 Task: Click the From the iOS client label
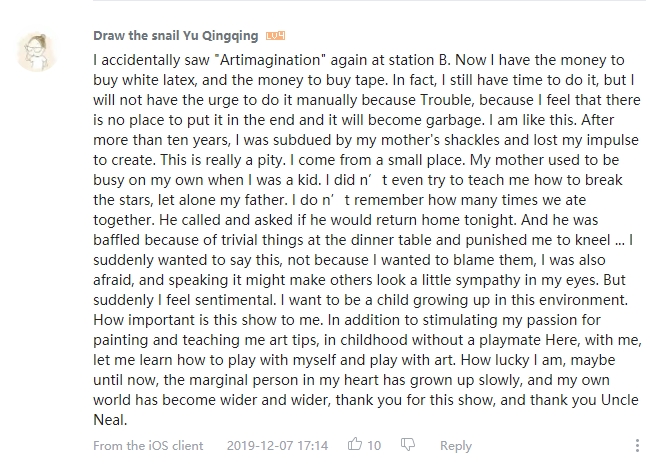tap(148, 445)
